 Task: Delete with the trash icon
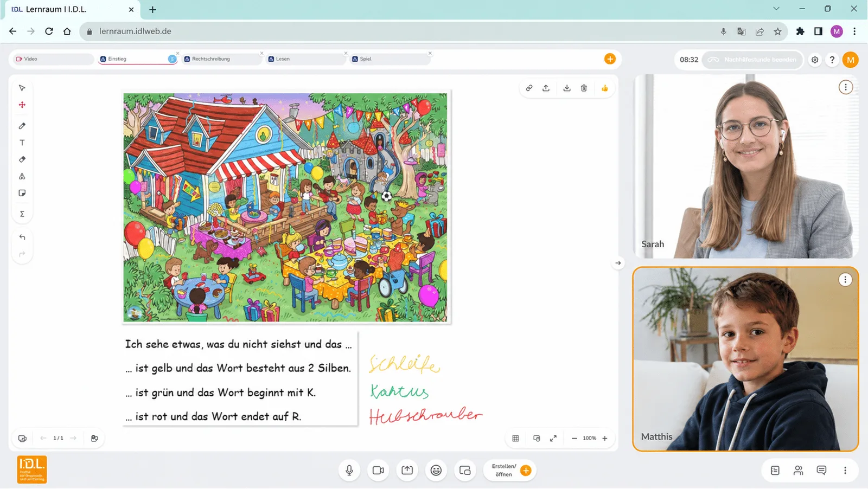click(x=584, y=88)
